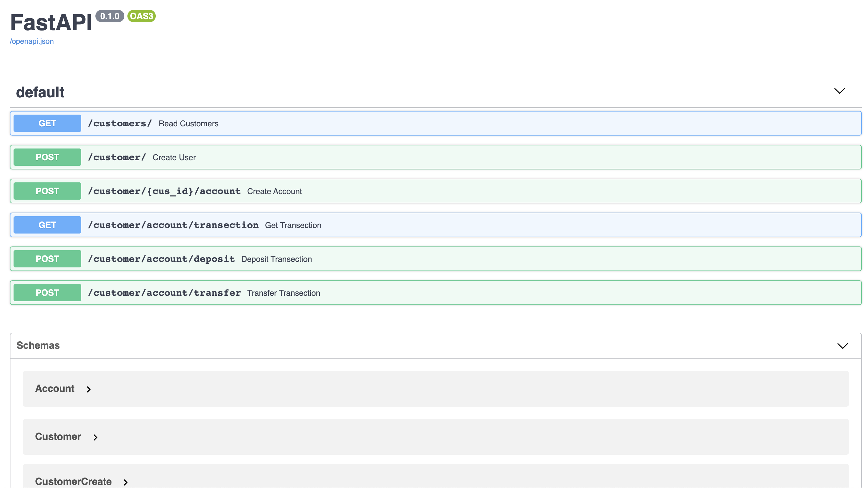Open /customer/account/transfer endpoint path
Image resolution: width=868 pixels, height=488 pixels.
click(164, 293)
